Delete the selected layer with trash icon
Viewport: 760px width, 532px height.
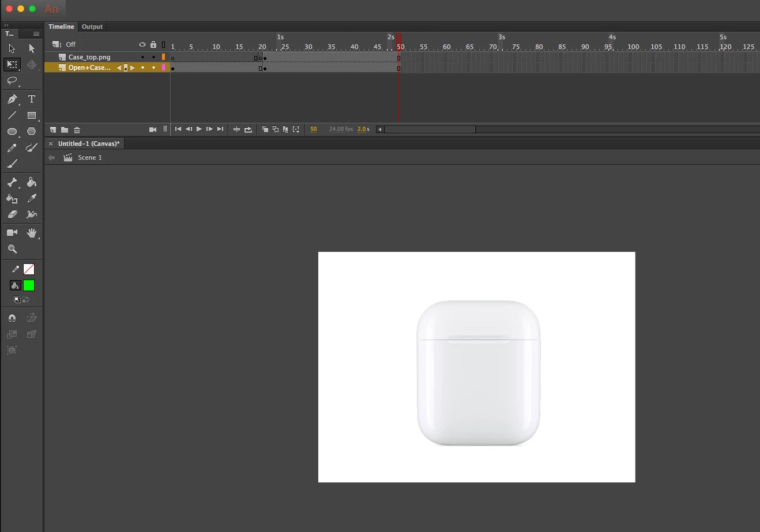coord(77,130)
